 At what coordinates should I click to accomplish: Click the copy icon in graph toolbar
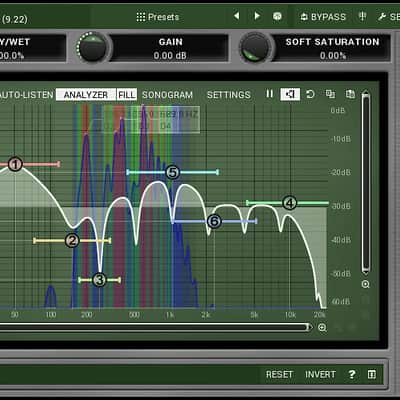330,94
